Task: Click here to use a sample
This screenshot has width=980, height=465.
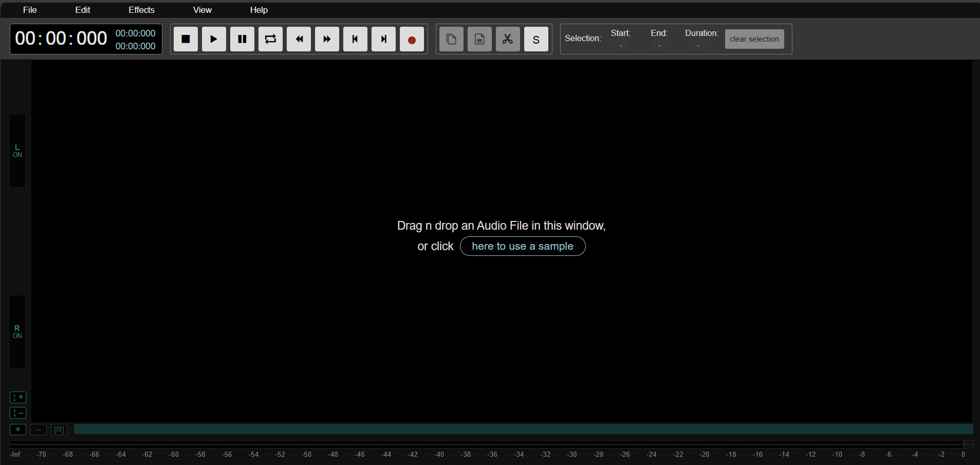Action: [522, 246]
